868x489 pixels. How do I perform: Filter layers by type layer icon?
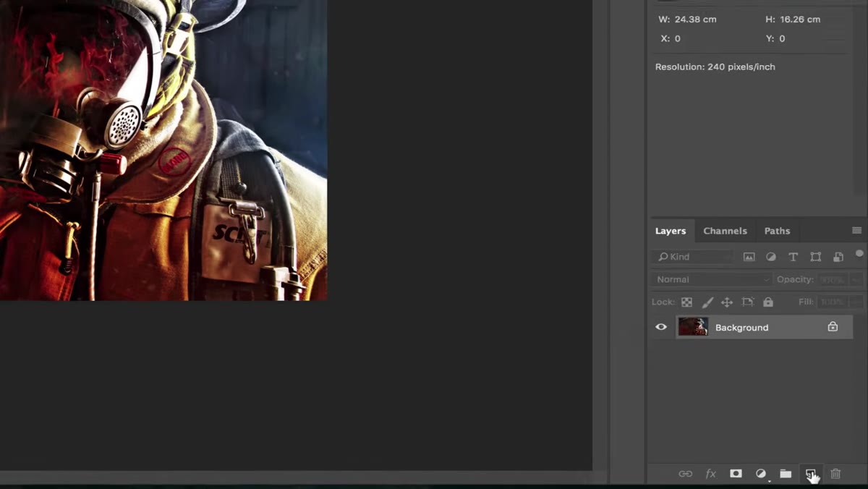(x=793, y=257)
